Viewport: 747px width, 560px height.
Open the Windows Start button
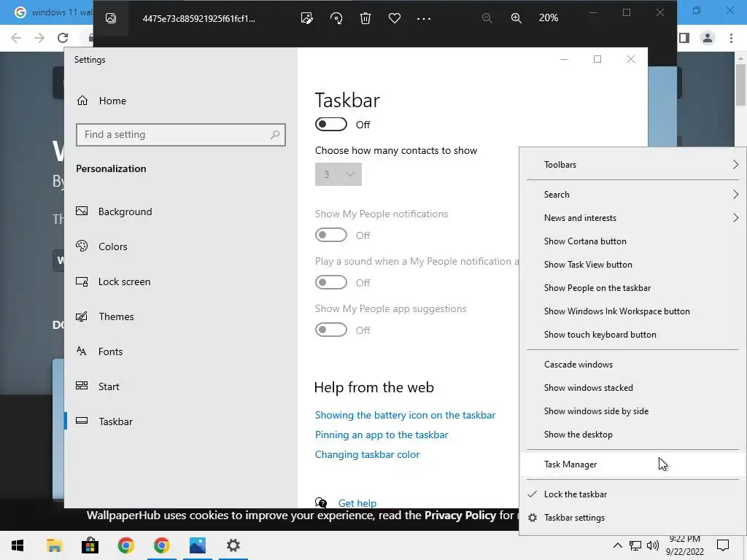18,545
